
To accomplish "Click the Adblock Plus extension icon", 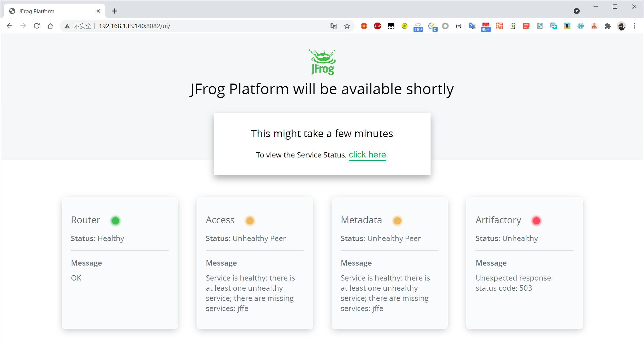I will (x=377, y=26).
